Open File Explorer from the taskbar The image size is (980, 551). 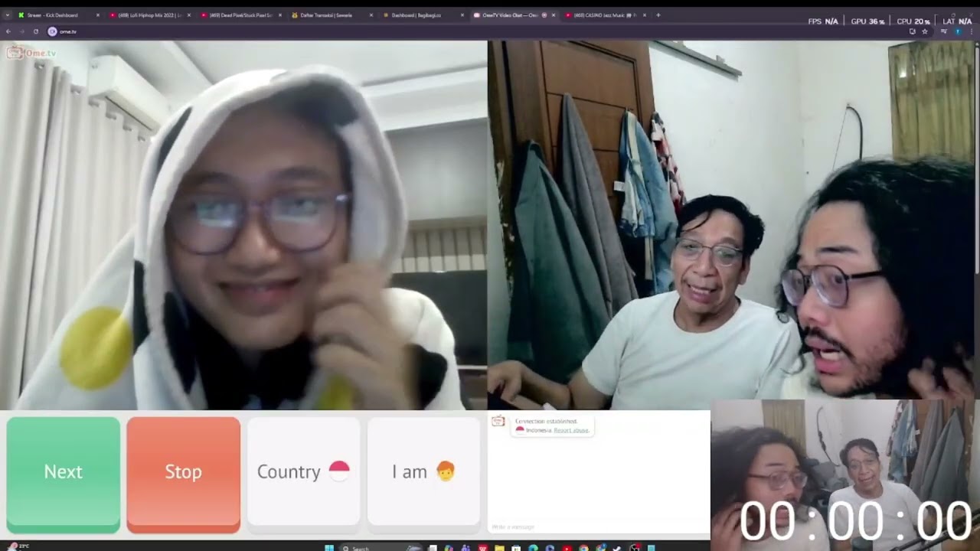click(500, 548)
